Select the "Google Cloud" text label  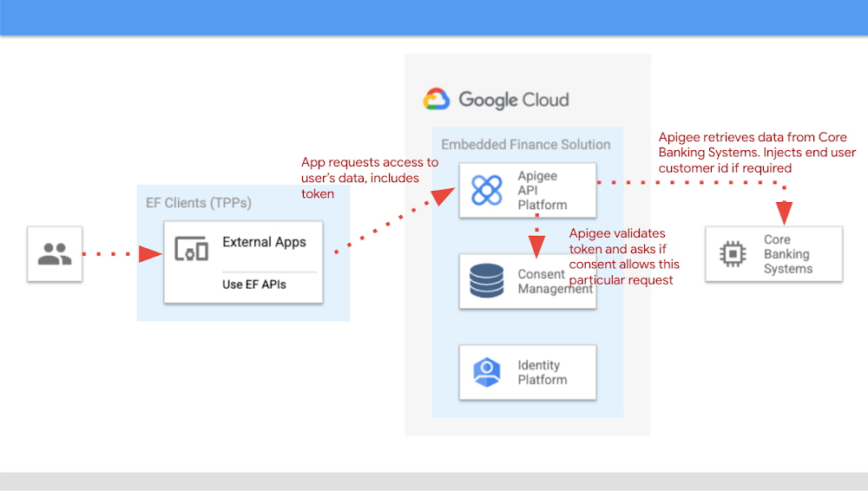click(x=513, y=100)
